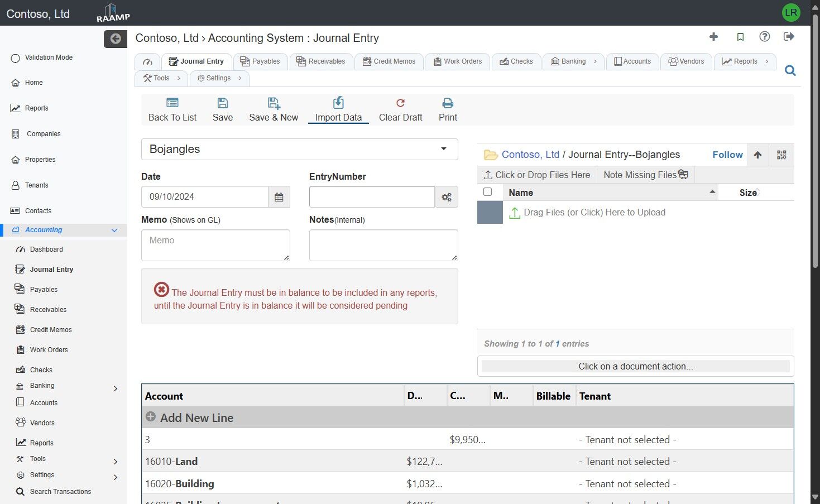Click the Save & New icon
Image resolution: width=820 pixels, height=504 pixels.
[274, 103]
